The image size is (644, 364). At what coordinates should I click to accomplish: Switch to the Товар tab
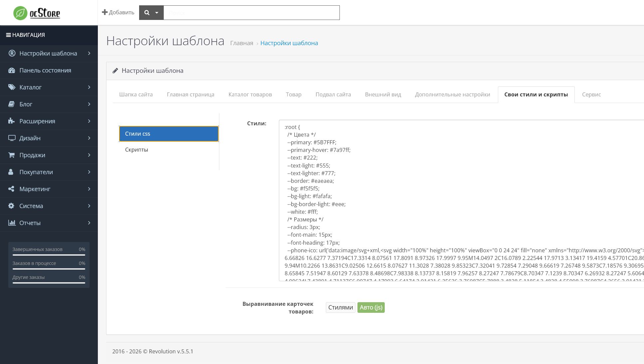294,94
